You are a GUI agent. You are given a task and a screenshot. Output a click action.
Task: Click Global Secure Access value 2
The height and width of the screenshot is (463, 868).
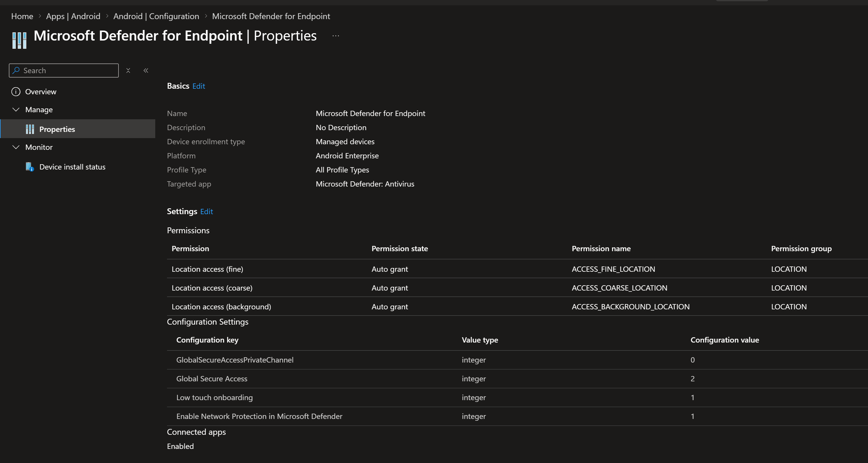(x=692, y=379)
